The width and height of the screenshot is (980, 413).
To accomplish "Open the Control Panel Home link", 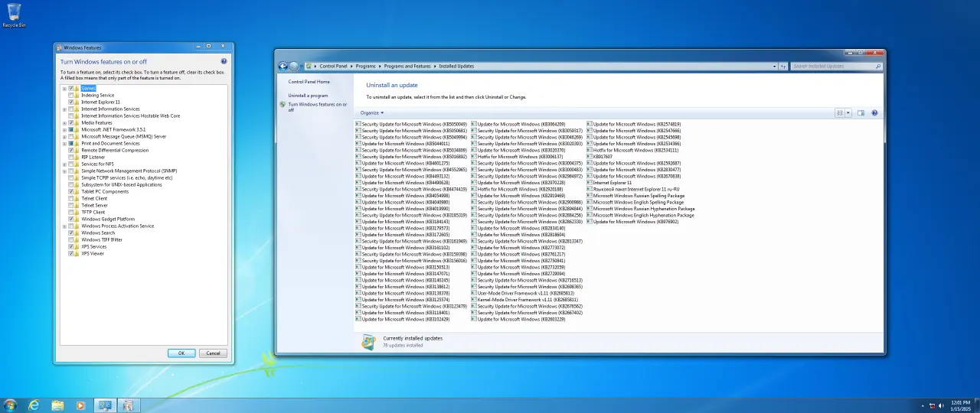I will [309, 82].
